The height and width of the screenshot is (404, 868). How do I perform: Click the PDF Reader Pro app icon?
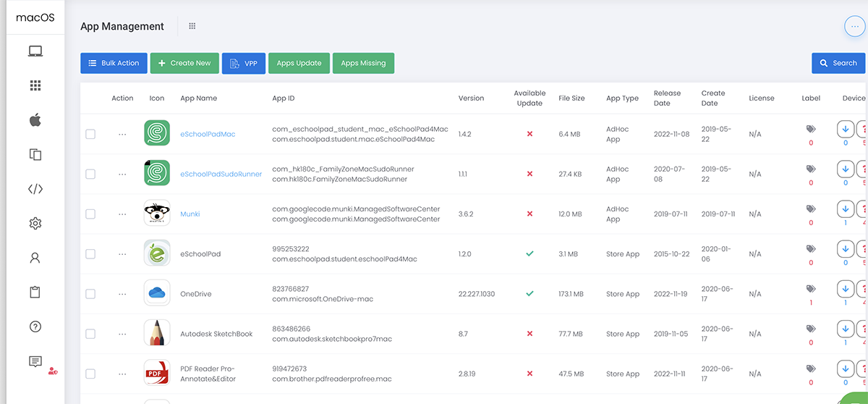pos(157,374)
